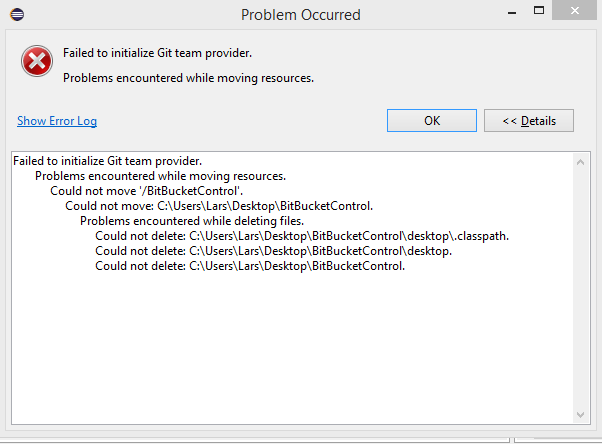The height and width of the screenshot is (444, 602).
Task: Click the details scrollbar up arrow
Action: coord(580,162)
